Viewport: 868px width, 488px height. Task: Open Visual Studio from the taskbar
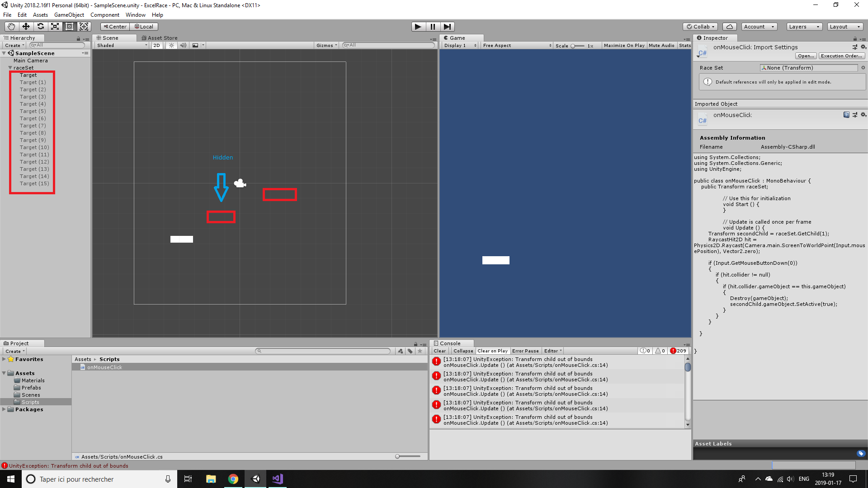tap(278, 479)
